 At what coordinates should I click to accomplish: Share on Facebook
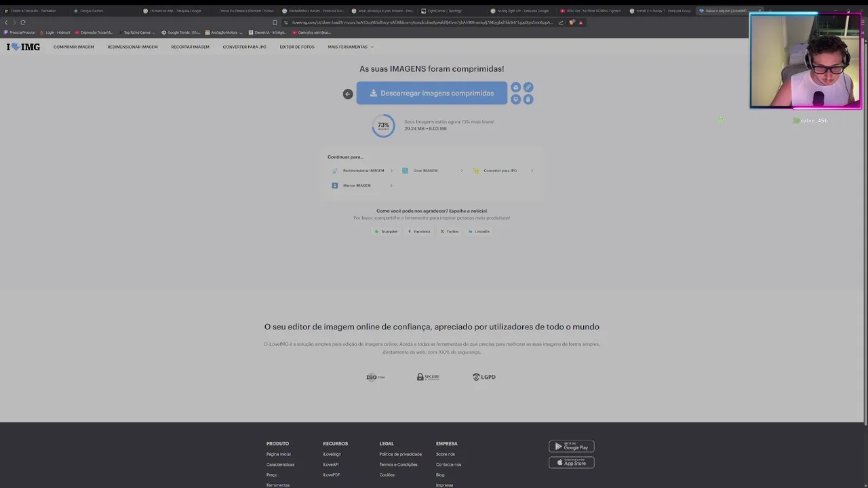(x=419, y=232)
